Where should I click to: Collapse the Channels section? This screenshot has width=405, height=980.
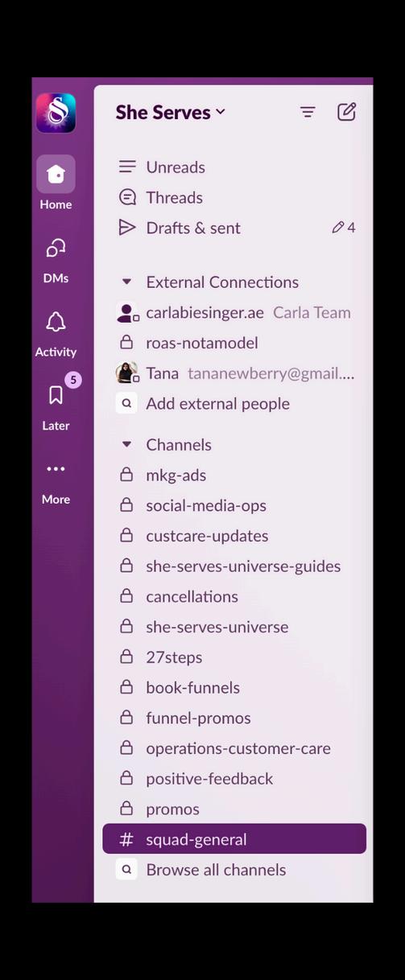click(x=126, y=445)
